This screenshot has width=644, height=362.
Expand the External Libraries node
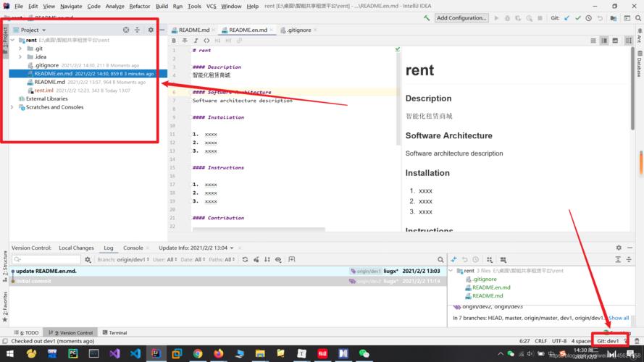coord(12,98)
